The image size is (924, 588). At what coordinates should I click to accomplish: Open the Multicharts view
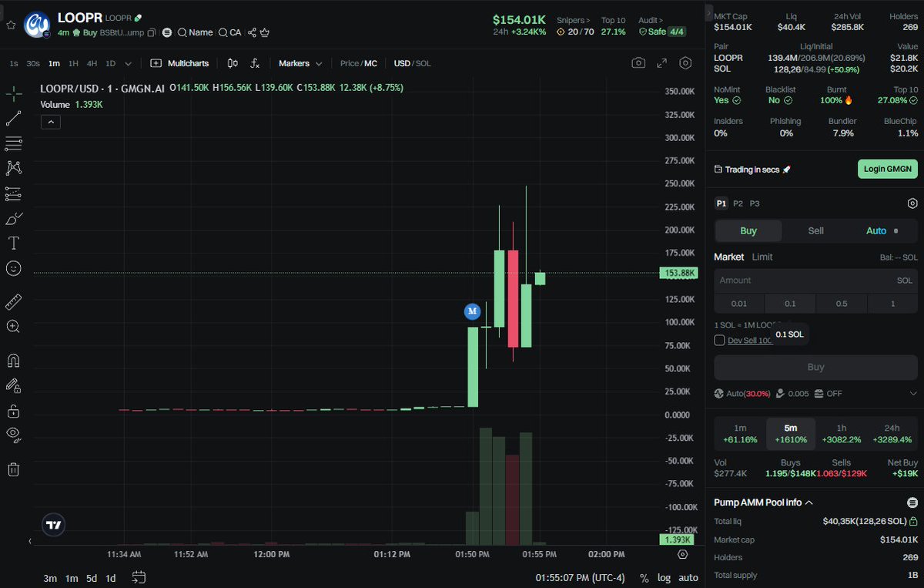179,63
